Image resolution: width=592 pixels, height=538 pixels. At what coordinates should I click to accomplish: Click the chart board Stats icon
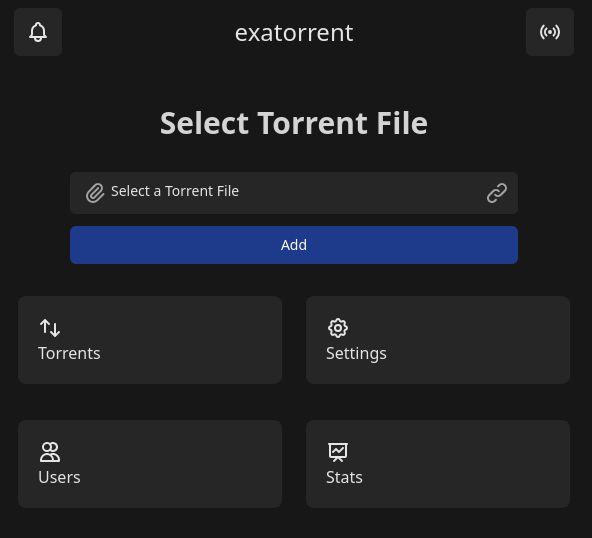(x=338, y=452)
